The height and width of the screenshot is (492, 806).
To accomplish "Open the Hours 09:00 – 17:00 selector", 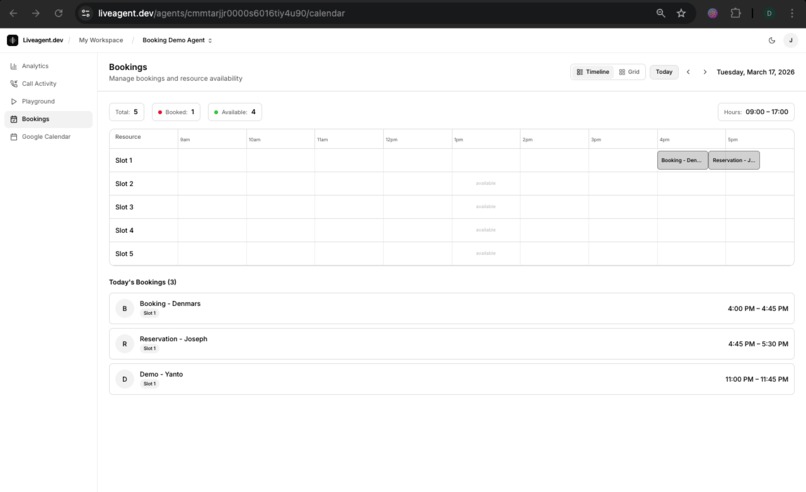I will pos(756,112).
